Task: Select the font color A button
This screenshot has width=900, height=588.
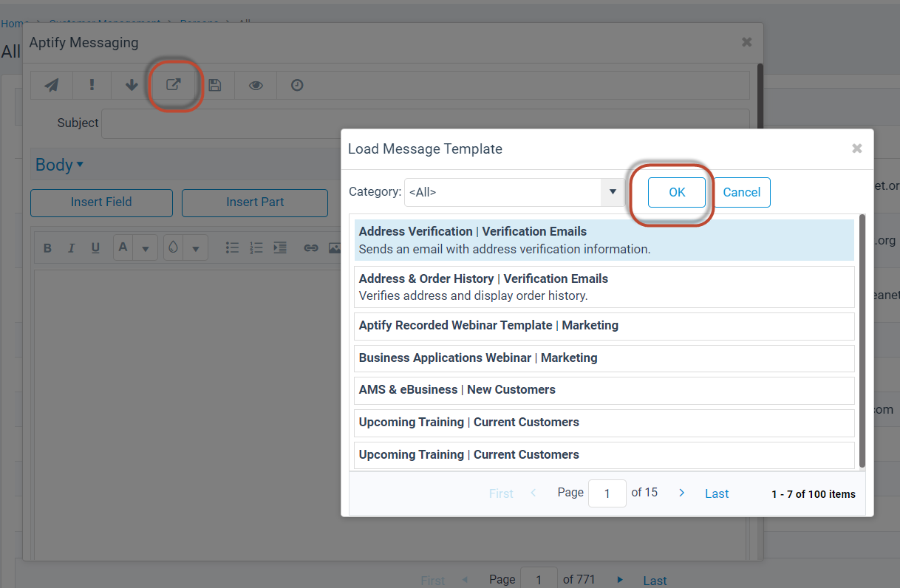Action: point(123,248)
